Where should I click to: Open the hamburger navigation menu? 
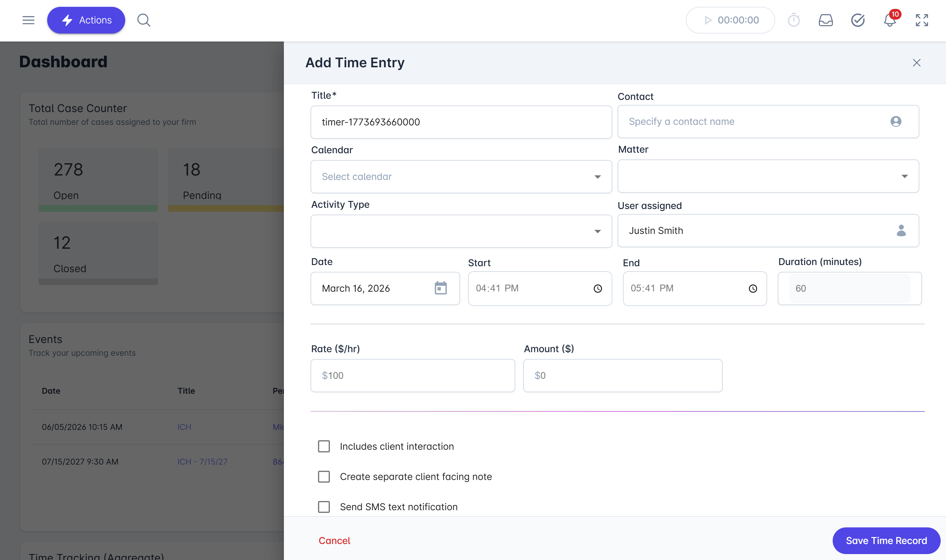click(x=28, y=20)
